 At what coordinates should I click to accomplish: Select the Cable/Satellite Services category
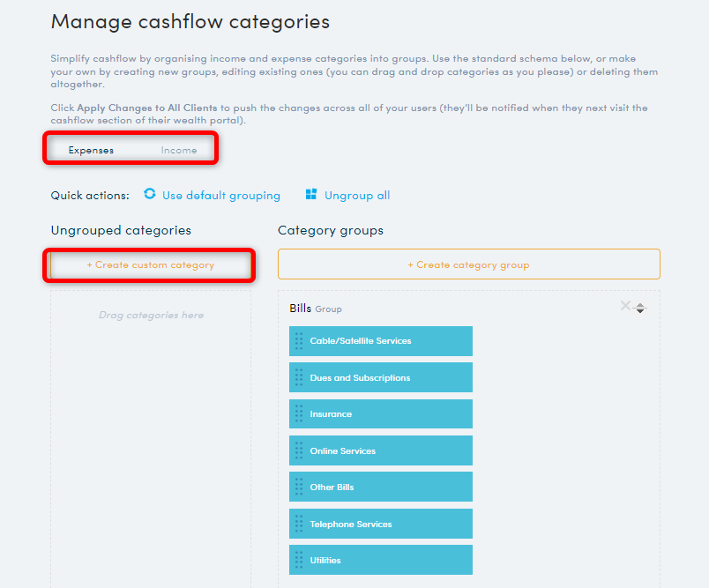[381, 341]
